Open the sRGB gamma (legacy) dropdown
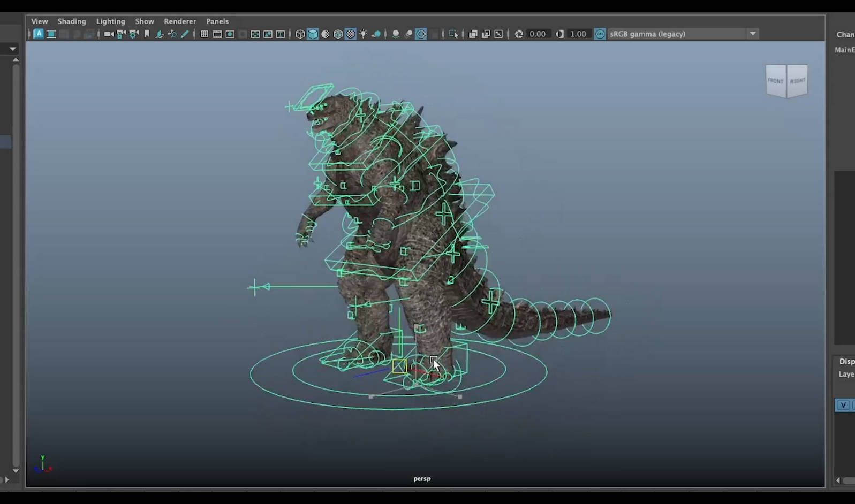The image size is (855, 504). click(x=753, y=34)
